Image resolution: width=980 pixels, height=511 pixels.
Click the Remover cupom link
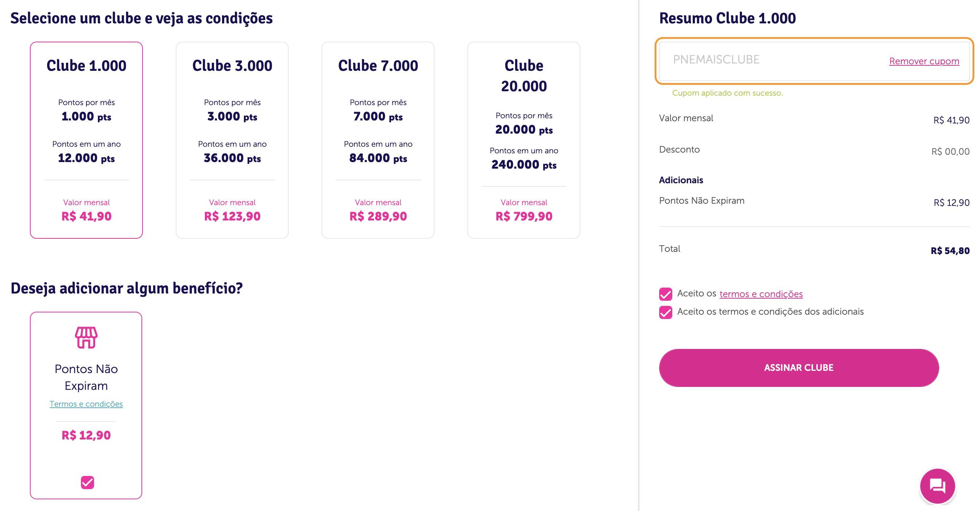pos(924,61)
